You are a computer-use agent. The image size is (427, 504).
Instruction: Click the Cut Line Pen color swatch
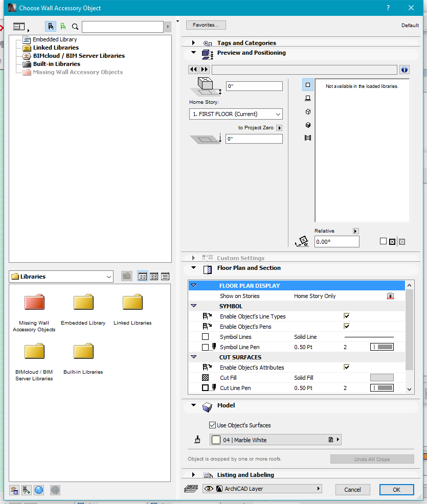coord(382,387)
